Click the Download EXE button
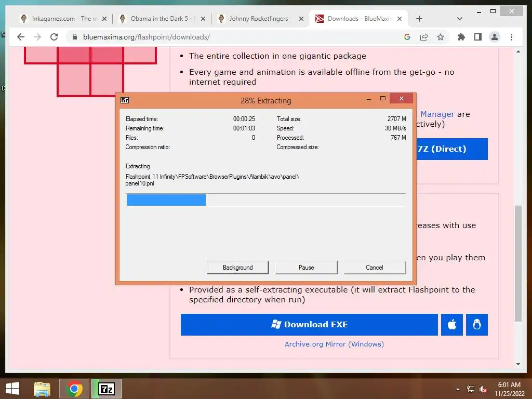Screen dimensions: 532x399 309,325
